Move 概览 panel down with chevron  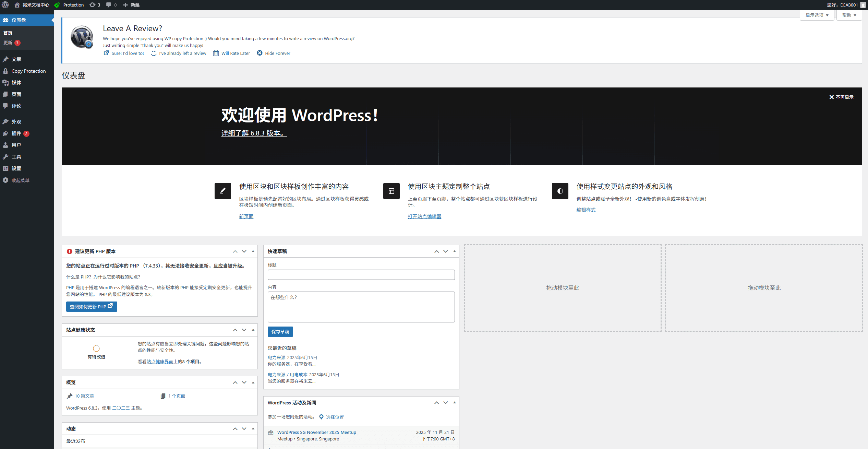244,382
